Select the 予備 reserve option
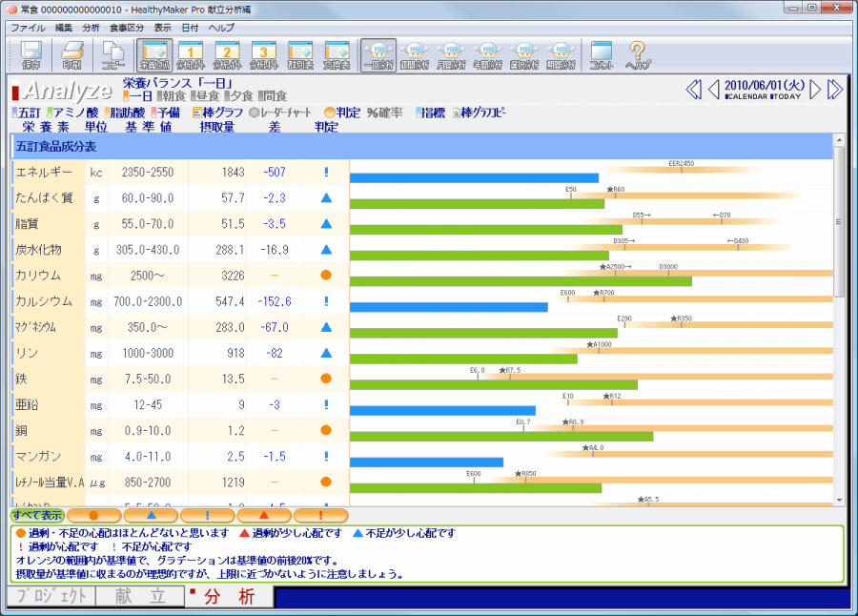 (166, 113)
